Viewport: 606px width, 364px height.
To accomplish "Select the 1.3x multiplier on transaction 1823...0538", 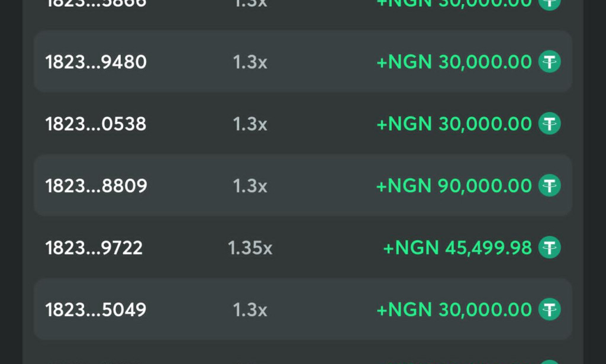I will coord(250,124).
